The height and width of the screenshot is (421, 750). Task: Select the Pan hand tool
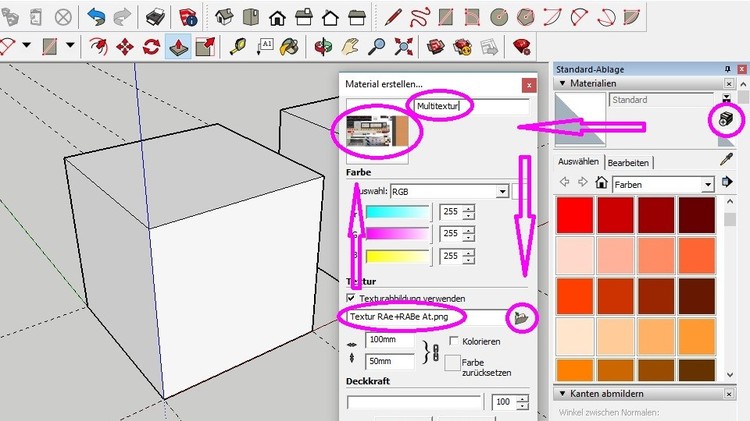[350, 47]
